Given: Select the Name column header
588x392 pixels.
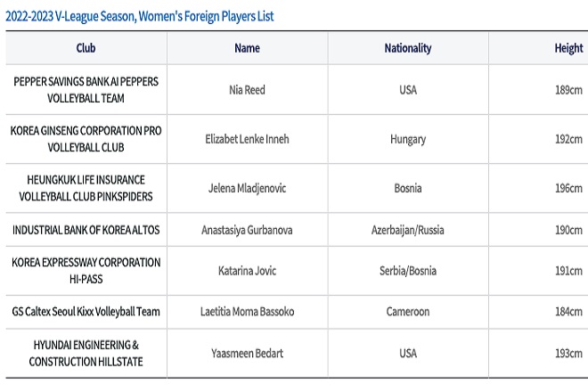Looking at the screenshot, I should pos(247,48).
